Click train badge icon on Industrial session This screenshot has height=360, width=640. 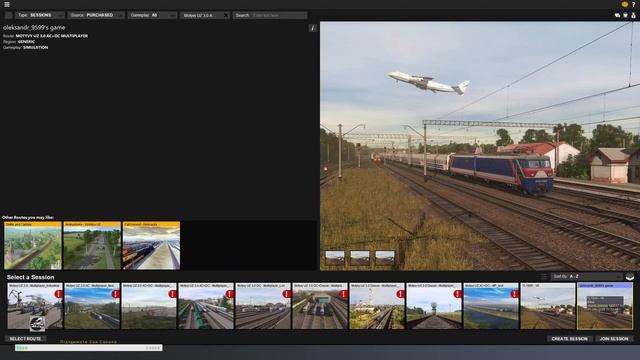point(37,323)
